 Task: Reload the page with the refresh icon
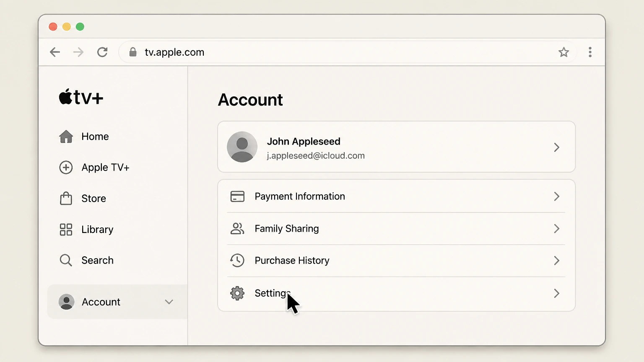click(102, 52)
